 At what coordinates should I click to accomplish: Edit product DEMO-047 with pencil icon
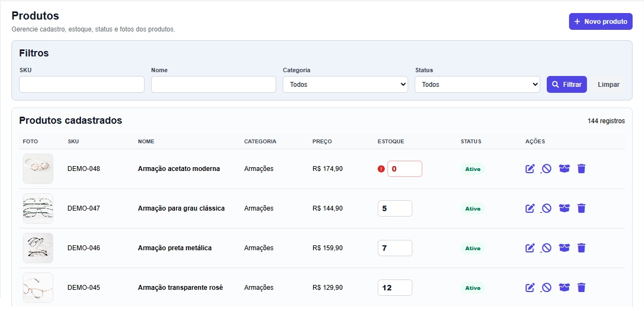[x=530, y=208]
